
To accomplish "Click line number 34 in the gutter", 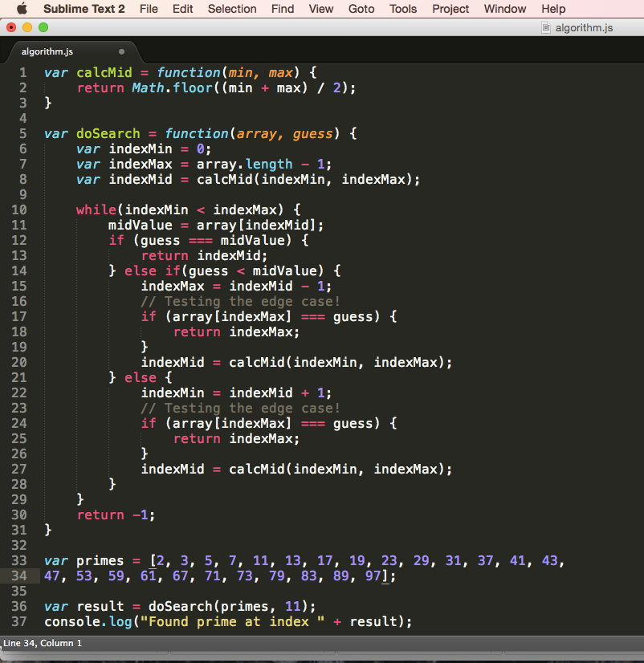I will (x=19, y=576).
